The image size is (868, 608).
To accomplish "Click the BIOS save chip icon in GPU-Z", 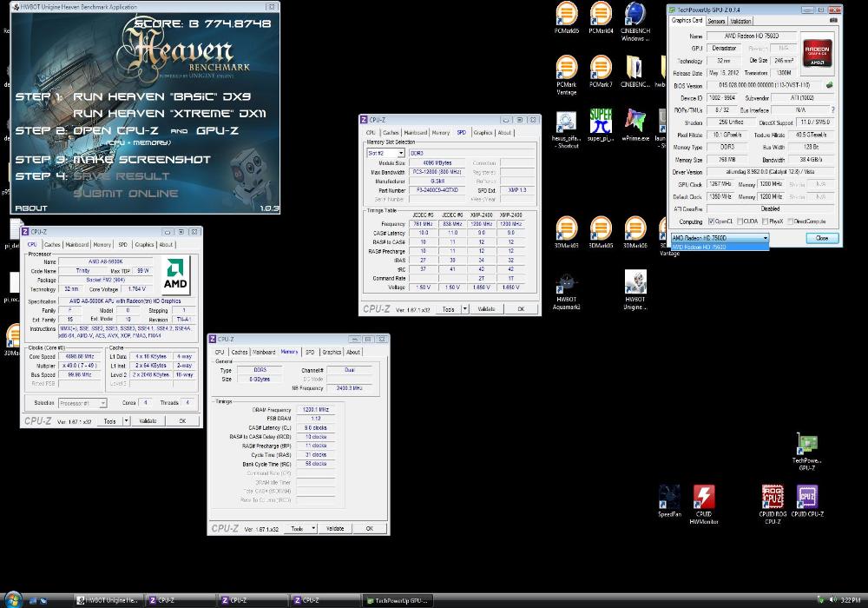I will [829, 85].
